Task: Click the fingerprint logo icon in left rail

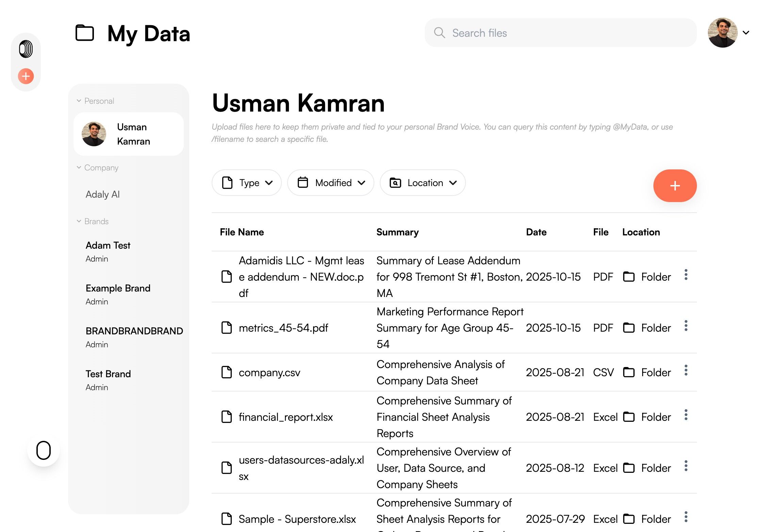Action: coord(26,49)
